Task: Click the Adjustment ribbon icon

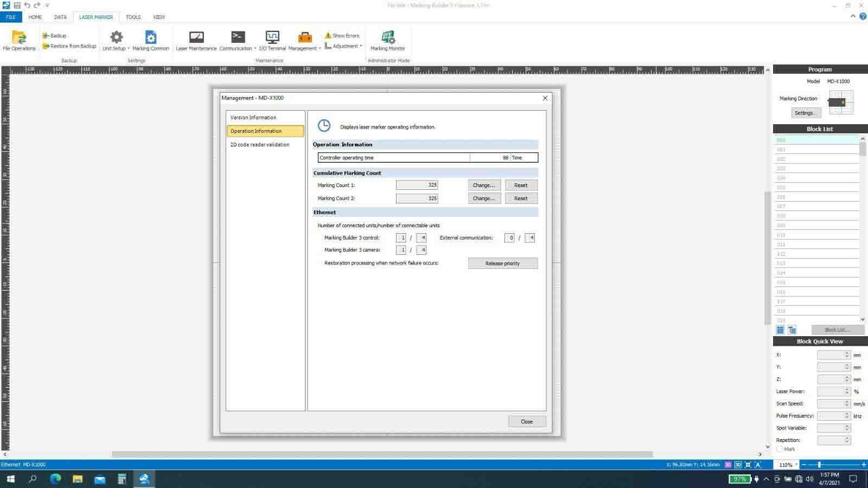Action: (328, 46)
